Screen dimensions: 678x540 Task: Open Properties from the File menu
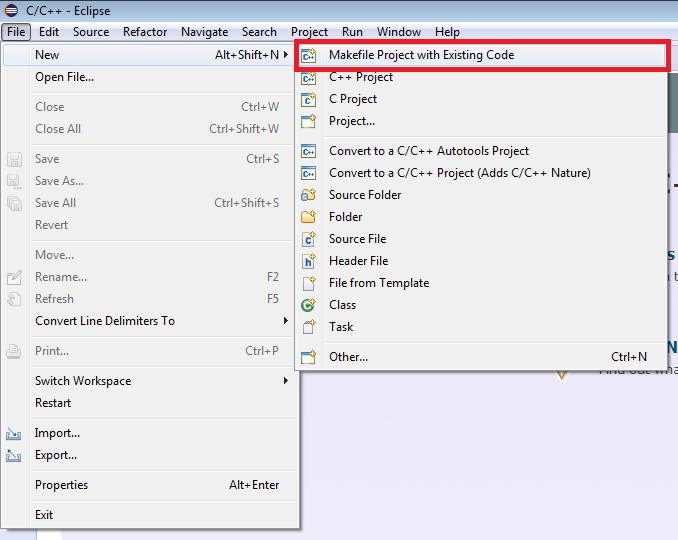pyautogui.click(x=61, y=485)
